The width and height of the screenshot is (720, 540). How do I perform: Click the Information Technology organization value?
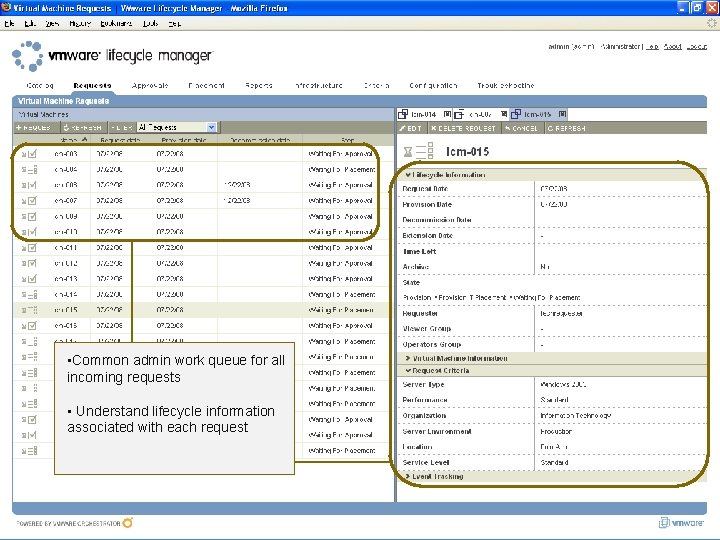[x=575, y=416]
